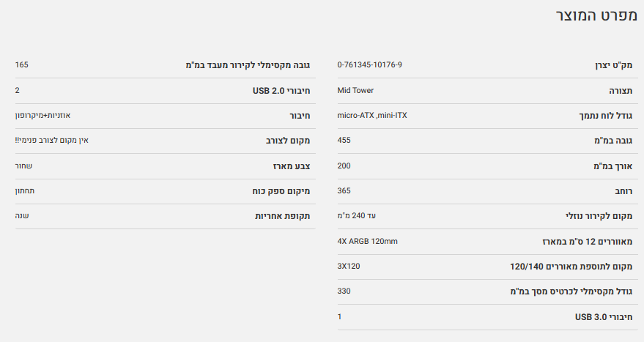This screenshot has height=342, width=644.
Task: Click the צבע מארז case color label
Action: coord(290,166)
